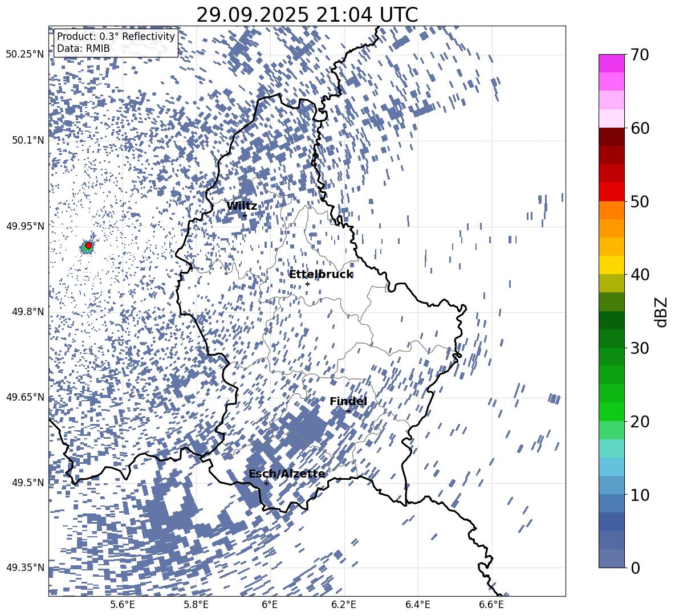This screenshot has width=675, height=616.
Task: Click the 49.5°N latitude tick label
Action: point(27,482)
